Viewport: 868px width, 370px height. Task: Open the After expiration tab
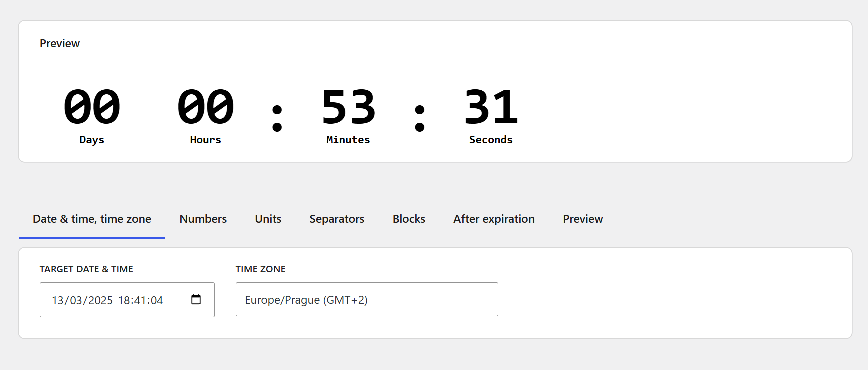point(494,219)
